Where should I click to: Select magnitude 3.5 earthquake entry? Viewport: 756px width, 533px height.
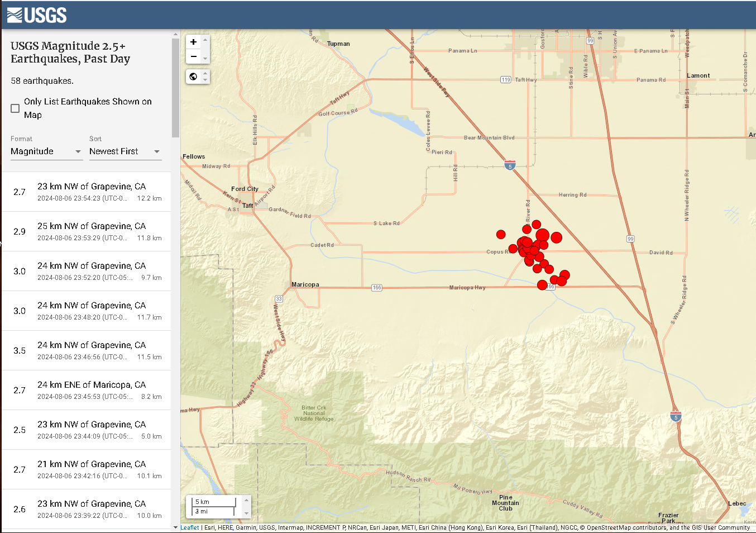87,351
